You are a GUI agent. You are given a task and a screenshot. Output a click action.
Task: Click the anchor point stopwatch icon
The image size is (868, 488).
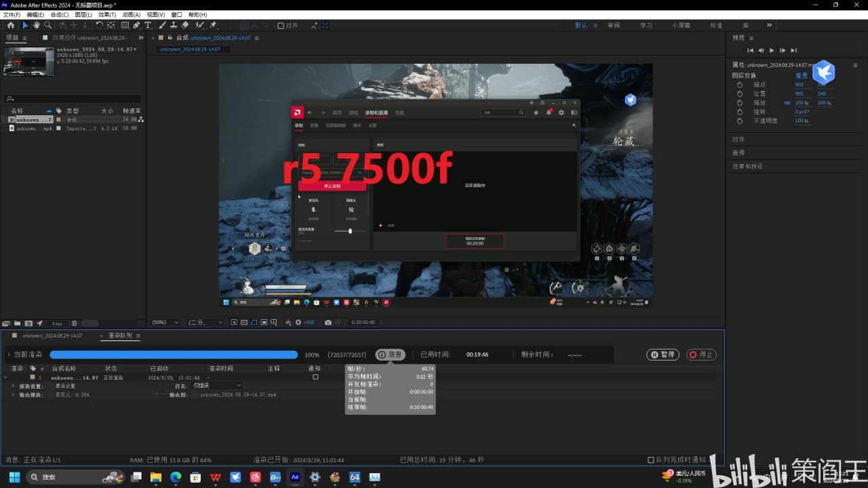pos(740,85)
